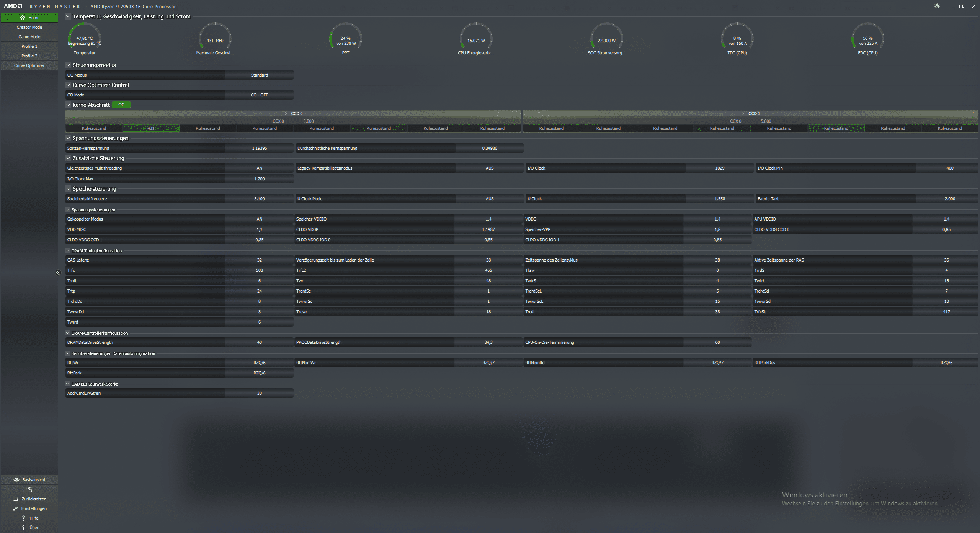Click the OC-Modus value Standard

[x=260, y=75]
